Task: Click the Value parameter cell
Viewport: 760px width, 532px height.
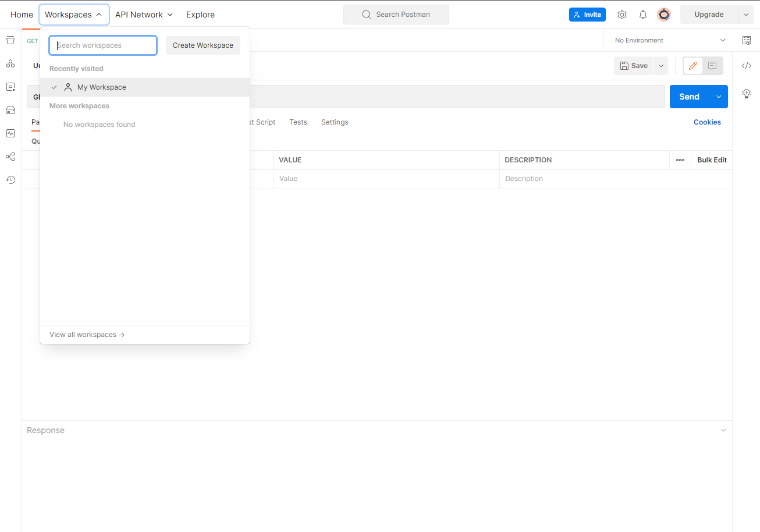Action: [x=386, y=179]
